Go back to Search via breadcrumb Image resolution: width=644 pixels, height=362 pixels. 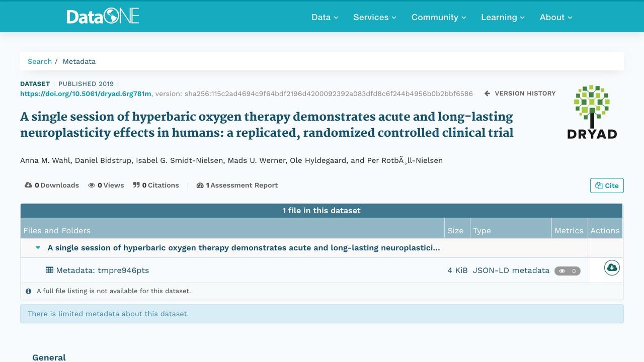pyautogui.click(x=40, y=61)
